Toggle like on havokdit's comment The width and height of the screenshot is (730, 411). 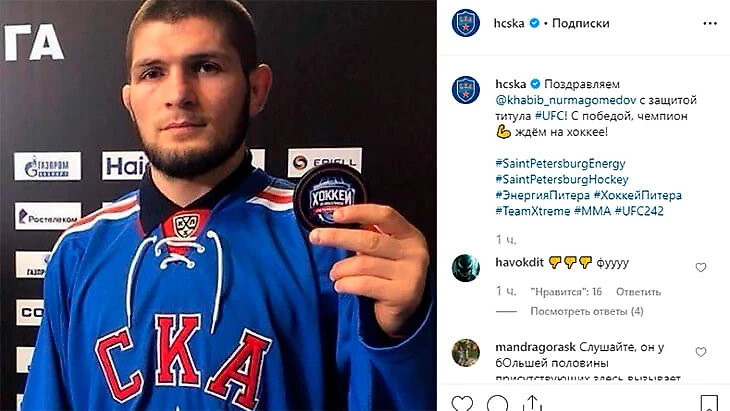701,268
